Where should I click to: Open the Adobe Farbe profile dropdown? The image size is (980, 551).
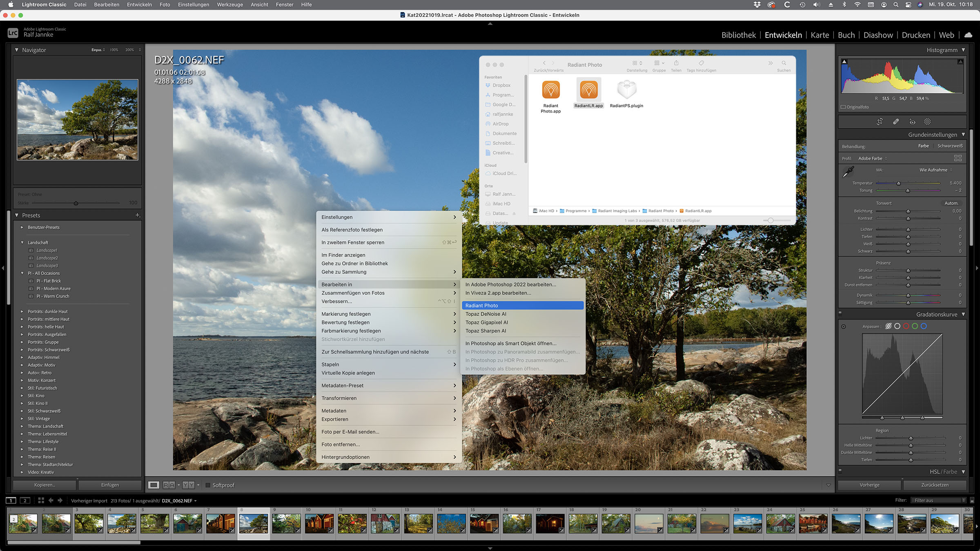point(872,158)
